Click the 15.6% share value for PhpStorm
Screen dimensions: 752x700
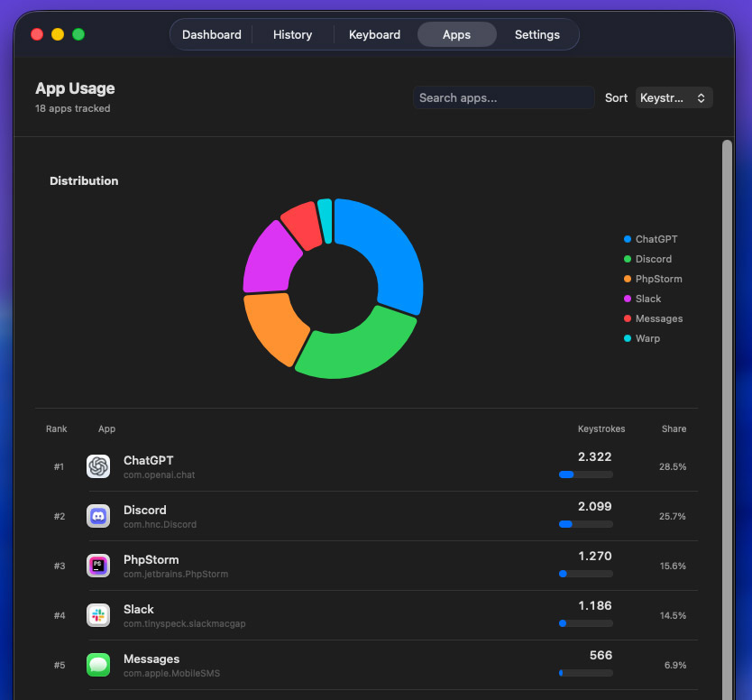point(673,566)
